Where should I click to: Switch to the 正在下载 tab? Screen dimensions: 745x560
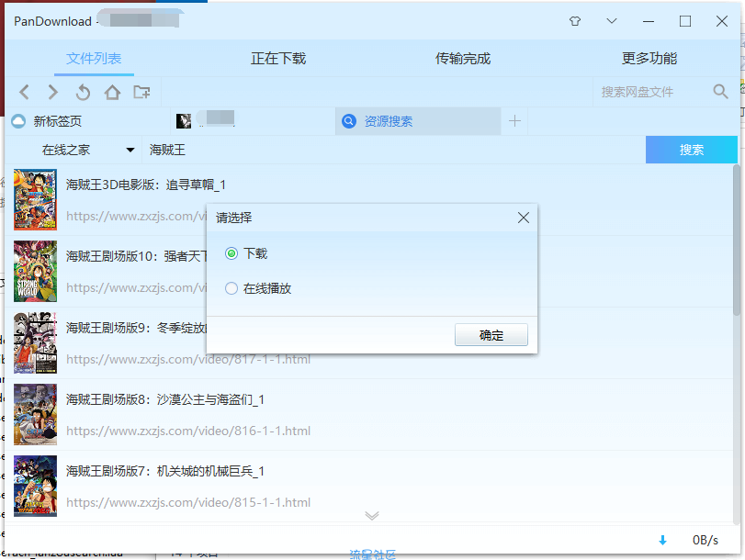pos(278,58)
